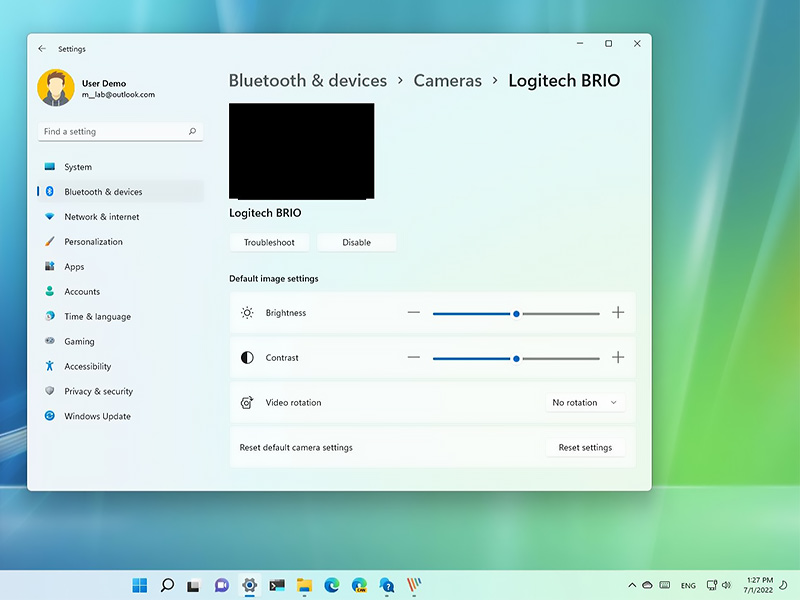Open Accounts settings

click(x=120, y=292)
